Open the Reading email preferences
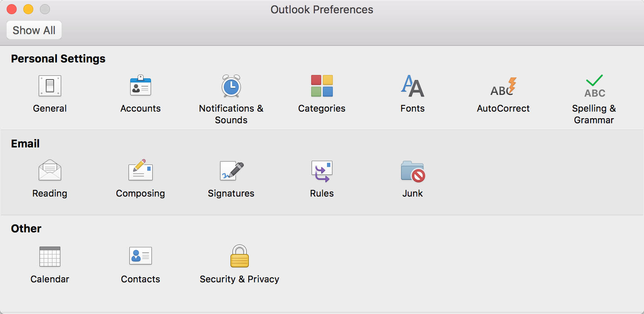This screenshot has width=644, height=314. 50,171
